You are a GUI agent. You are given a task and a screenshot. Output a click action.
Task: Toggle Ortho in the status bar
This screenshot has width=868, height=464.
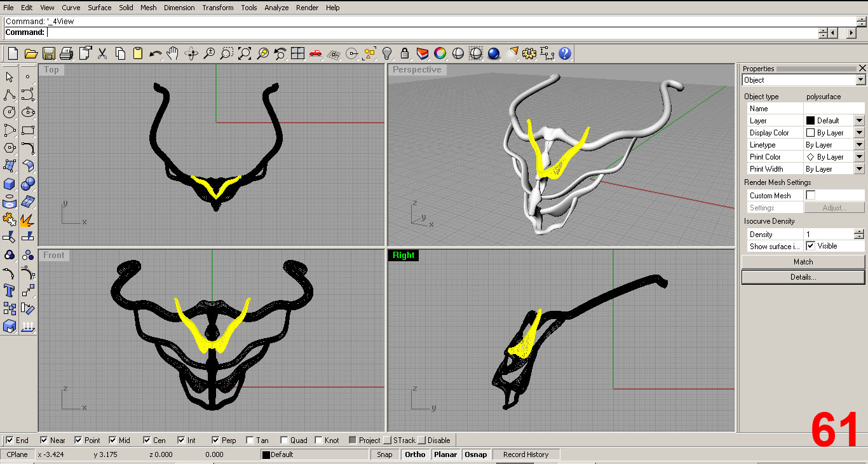tap(415, 454)
